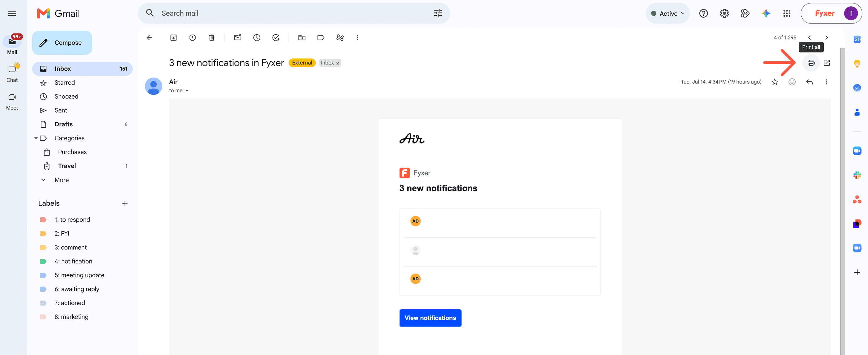Open the Gemini sparkle icon
This screenshot has height=355, width=868.
tap(766, 14)
